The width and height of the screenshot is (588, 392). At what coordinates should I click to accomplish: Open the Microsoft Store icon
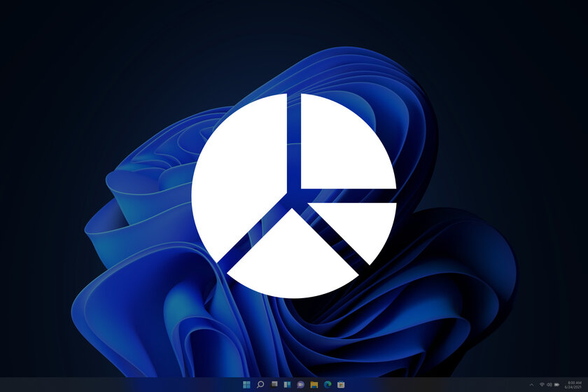(341, 384)
